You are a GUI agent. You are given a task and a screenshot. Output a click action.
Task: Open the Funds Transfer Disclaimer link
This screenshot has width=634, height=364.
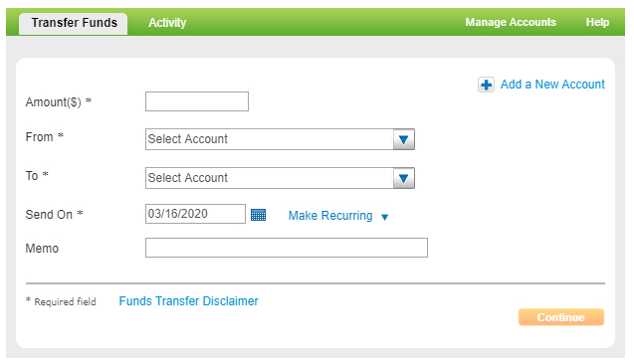[x=188, y=301]
